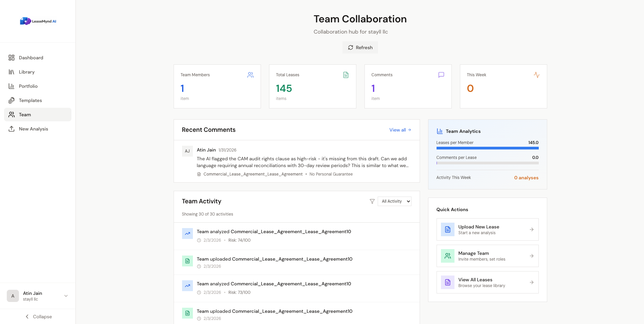This screenshot has width=644, height=324.
Task: Click the This Week activity pulse icon
Action: [537, 75]
